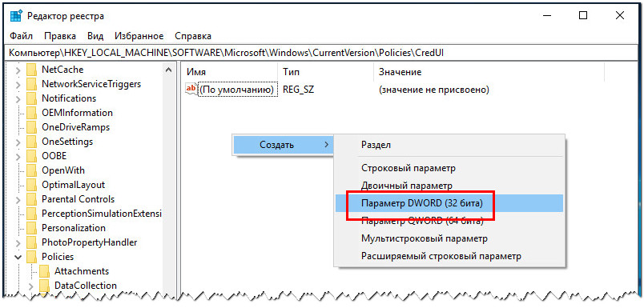Click the OptimalLayout folder icon

[31, 185]
